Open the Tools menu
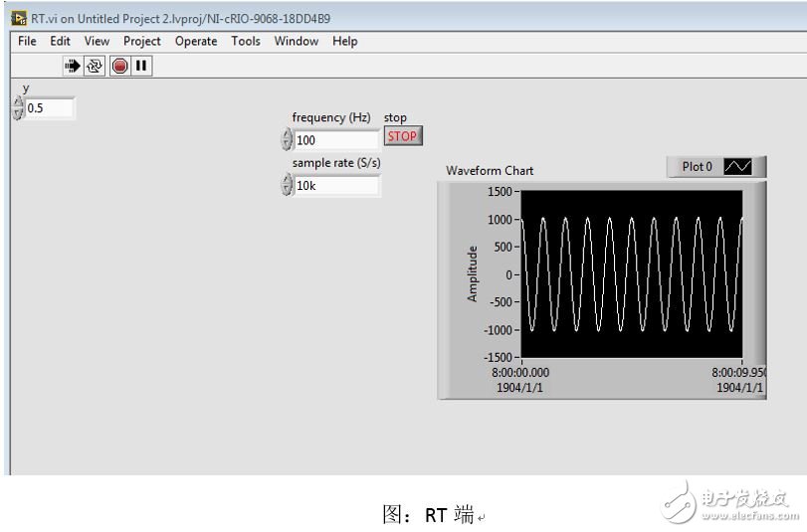The height and width of the screenshot is (532, 807). click(x=246, y=41)
